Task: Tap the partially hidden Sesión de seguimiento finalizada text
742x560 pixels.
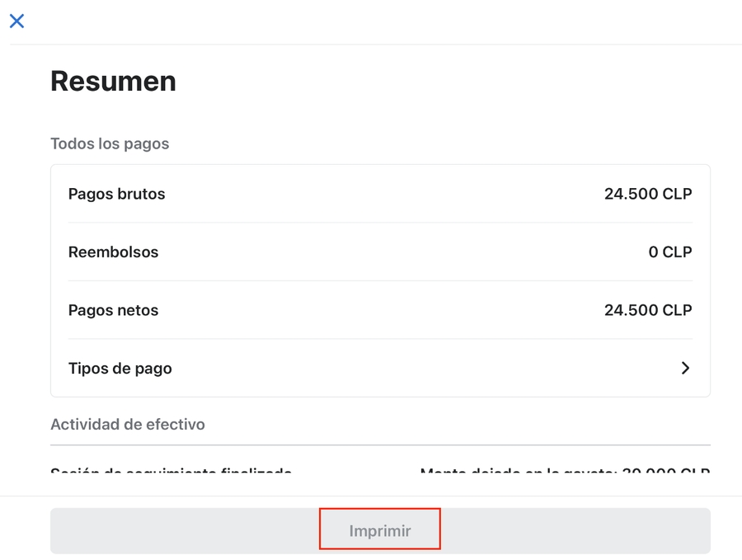Action: click(x=171, y=473)
